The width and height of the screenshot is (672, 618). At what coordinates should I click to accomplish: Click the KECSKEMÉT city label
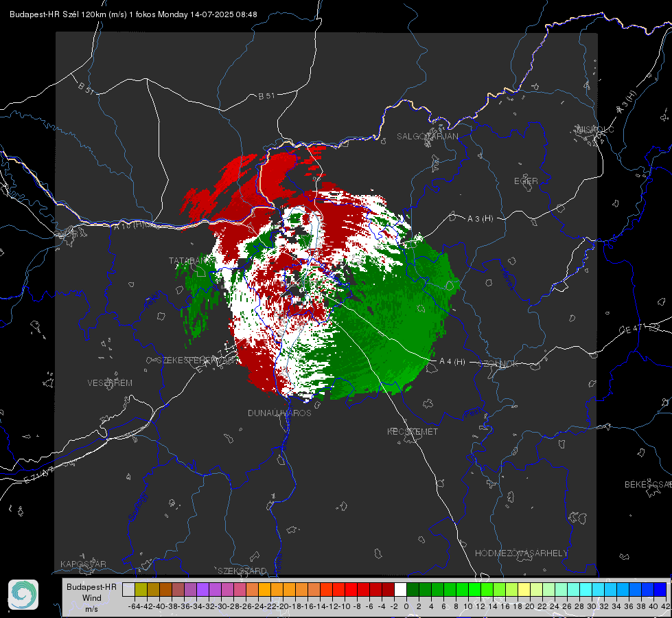click(x=413, y=431)
